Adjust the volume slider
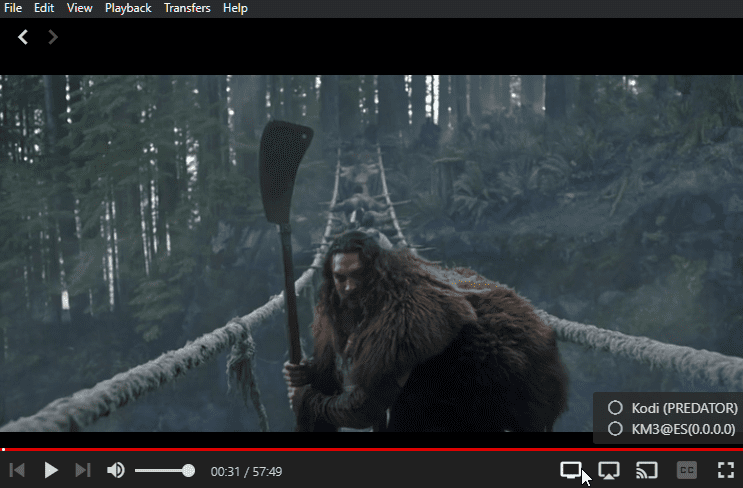 [164, 470]
